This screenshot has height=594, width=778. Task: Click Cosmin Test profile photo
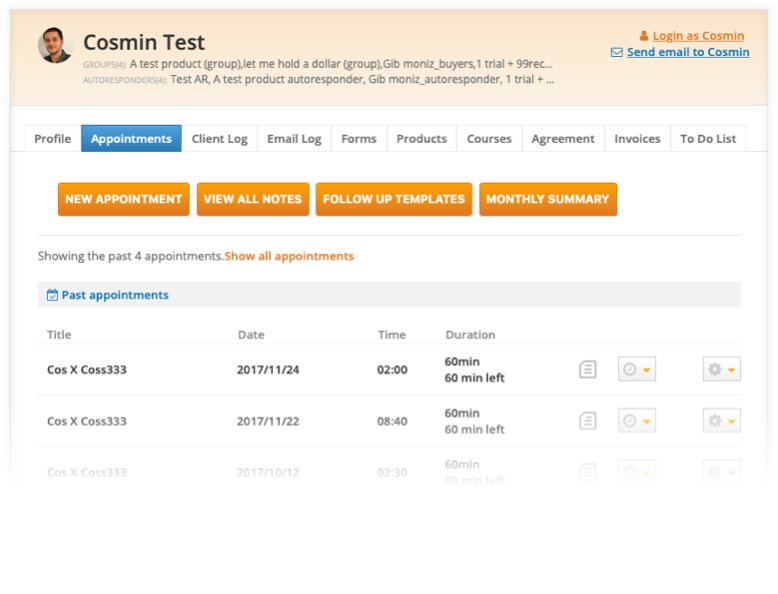click(x=55, y=45)
